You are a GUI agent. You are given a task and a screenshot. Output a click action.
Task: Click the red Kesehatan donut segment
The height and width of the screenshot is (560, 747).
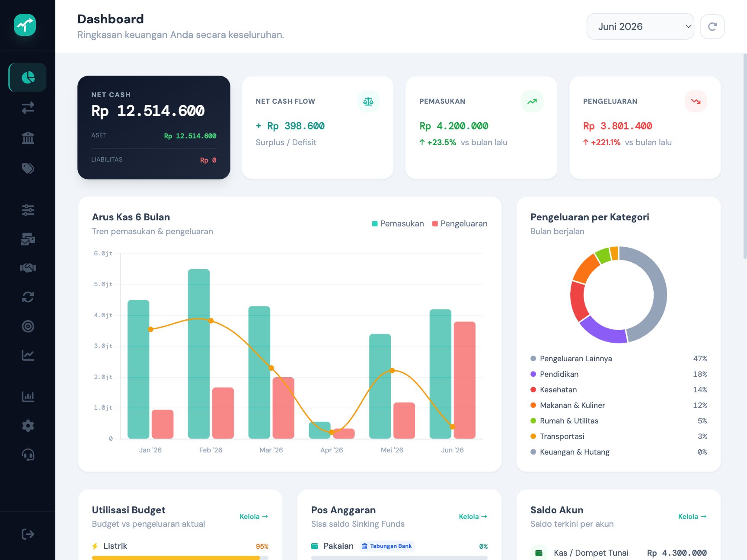tap(578, 301)
